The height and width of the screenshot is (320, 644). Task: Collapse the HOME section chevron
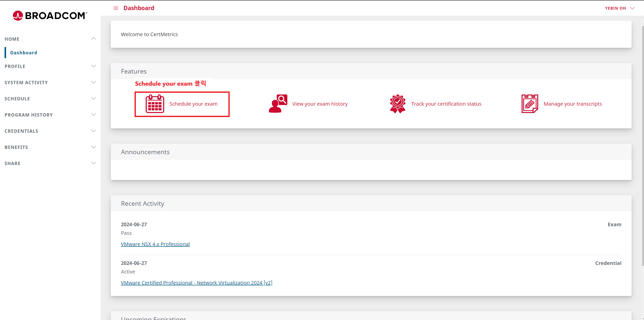93,39
